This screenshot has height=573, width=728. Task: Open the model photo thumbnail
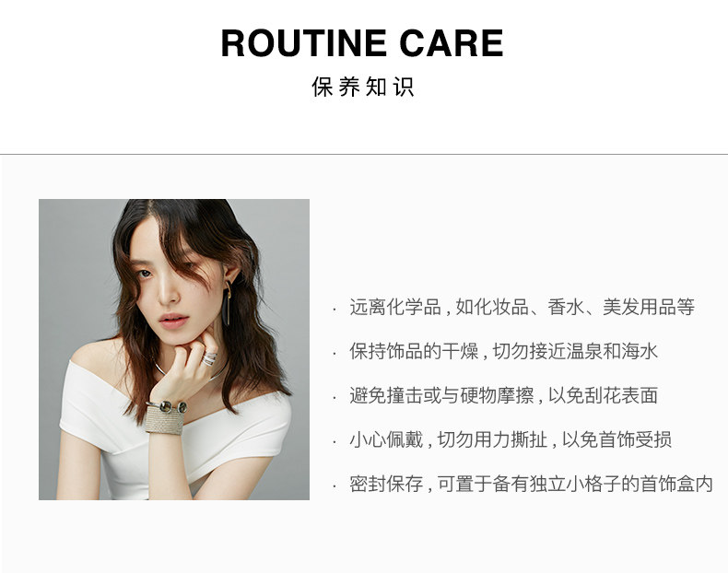coord(174,349)
